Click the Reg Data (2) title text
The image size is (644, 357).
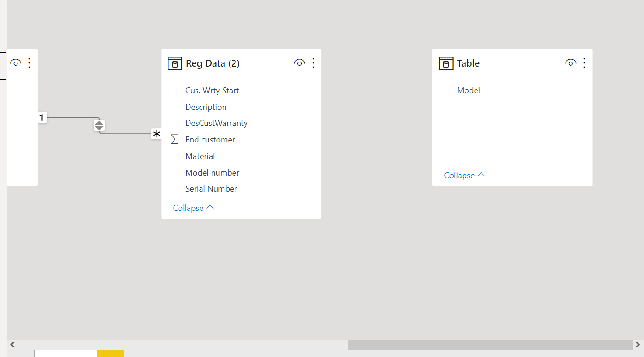click(x=213, y=63)
